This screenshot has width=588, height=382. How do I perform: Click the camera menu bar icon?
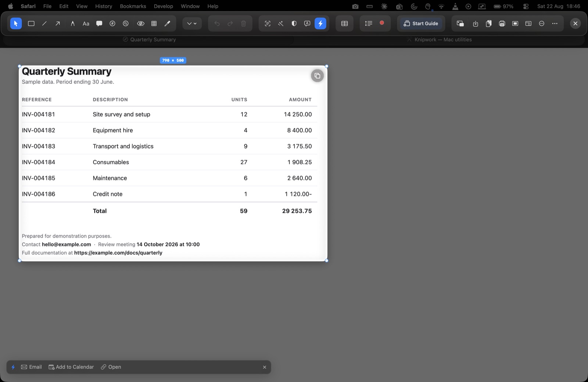355,6
